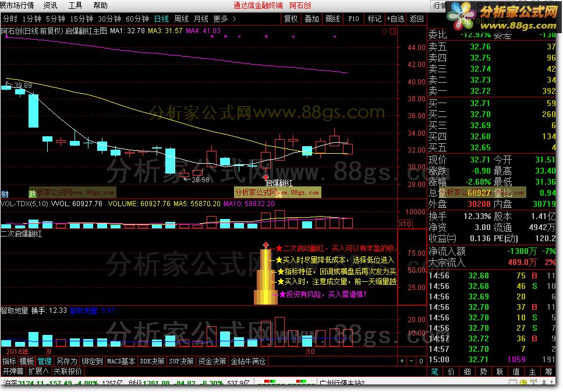Click 广州行情主站2 server label
563x392 pixels.
click(x=342, y=383)
